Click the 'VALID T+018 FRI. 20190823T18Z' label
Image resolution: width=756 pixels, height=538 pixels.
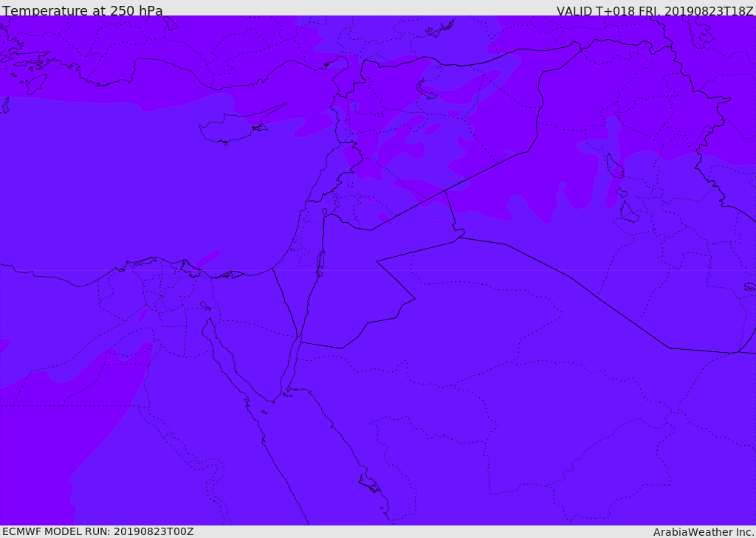655,10
